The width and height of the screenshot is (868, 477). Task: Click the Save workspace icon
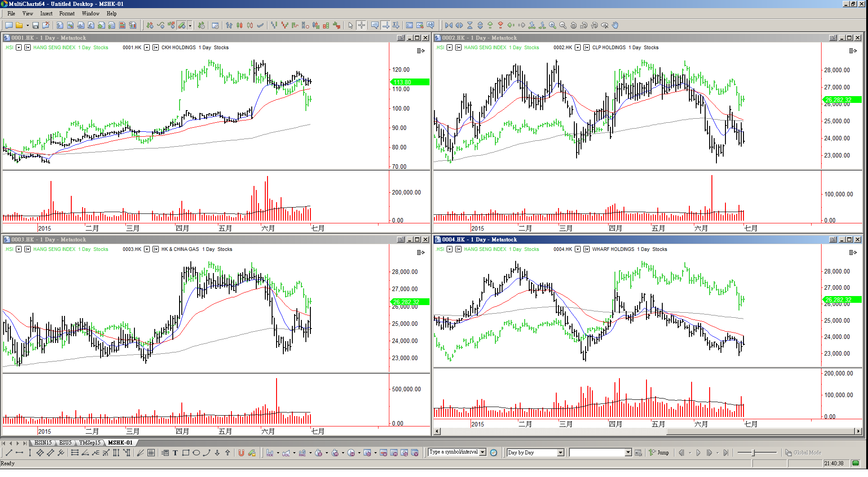coord(35,26)
